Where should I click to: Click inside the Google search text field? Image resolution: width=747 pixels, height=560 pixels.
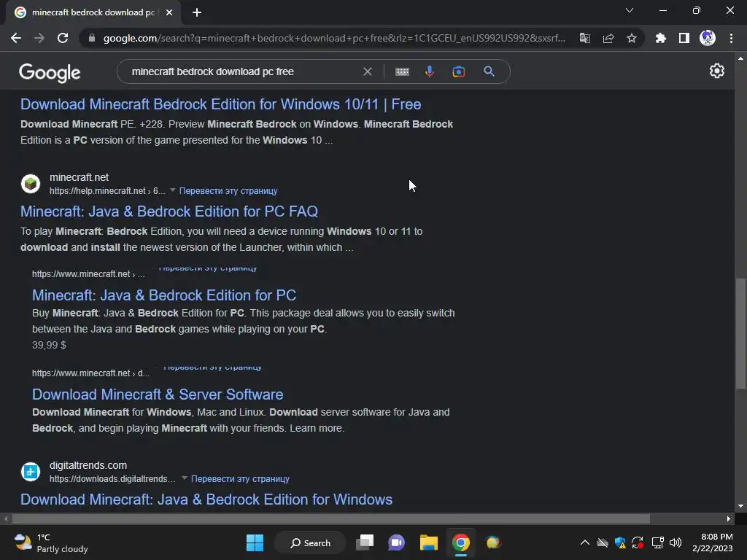pyautogui.click(x=243, y=71)
